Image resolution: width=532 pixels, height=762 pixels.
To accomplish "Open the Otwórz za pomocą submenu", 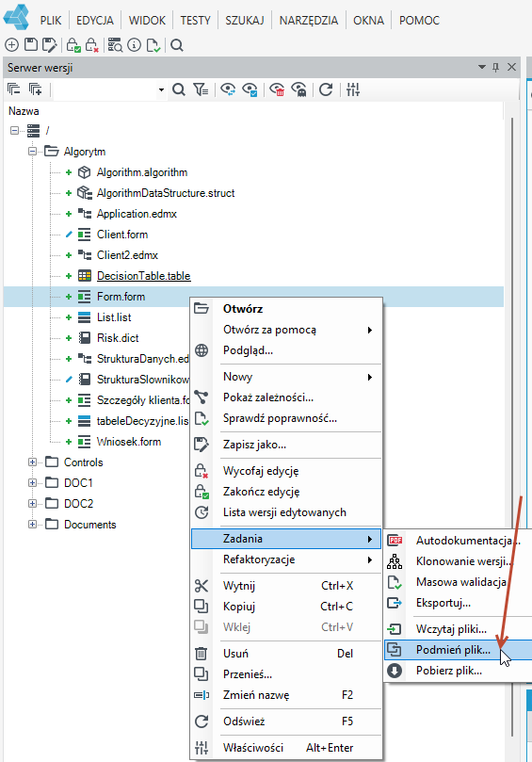I will pos(286,330).
